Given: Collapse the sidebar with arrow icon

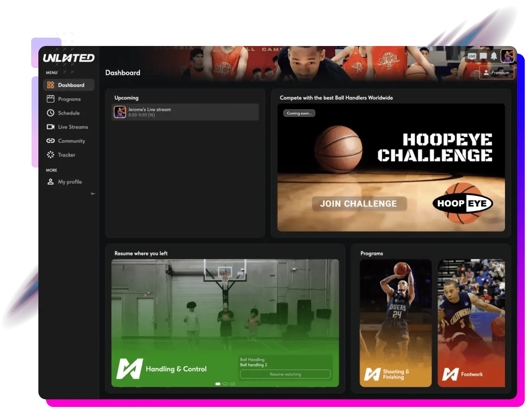Looking at the screenshot, I should pyautogui.click(x=93, y=194).
